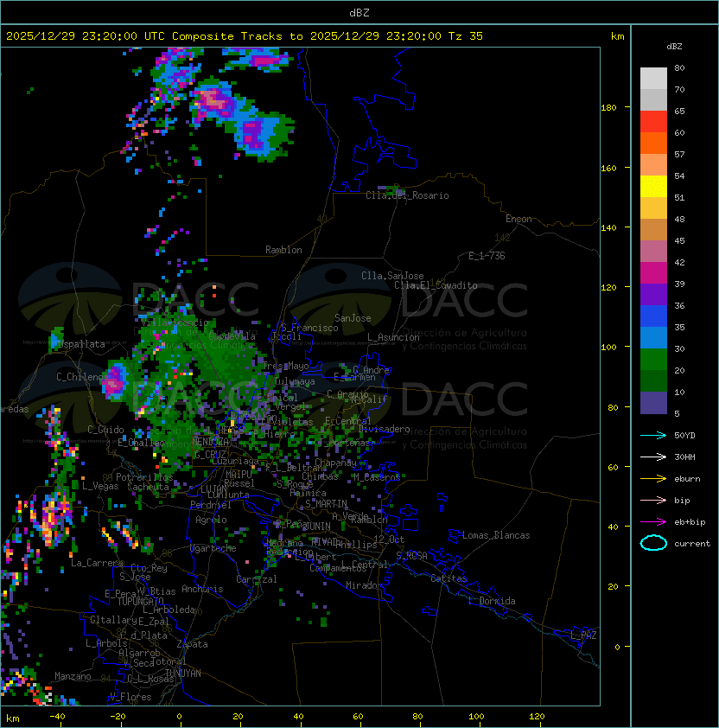Click the pink bip arrow in legend
This screenshot has height=728, width=719.
click(653, 500)
